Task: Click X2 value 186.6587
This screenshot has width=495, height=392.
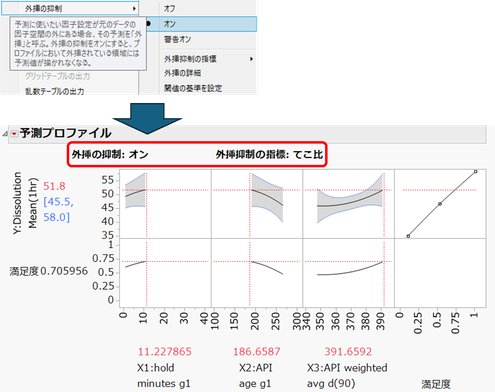Action: [257, 351]
